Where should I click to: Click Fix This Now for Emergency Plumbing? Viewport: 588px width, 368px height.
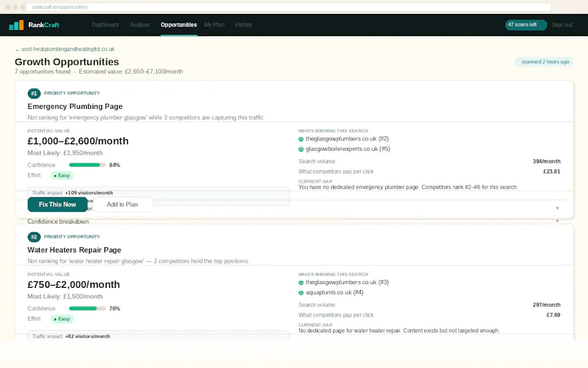pyautogui.click(x=57, y=205)
